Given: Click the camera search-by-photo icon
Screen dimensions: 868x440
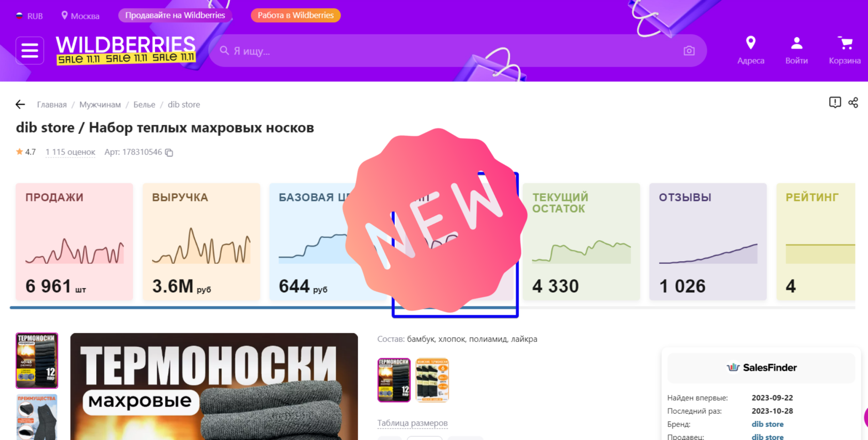Looking at the screenshot, I should click(x=689, y=51).
